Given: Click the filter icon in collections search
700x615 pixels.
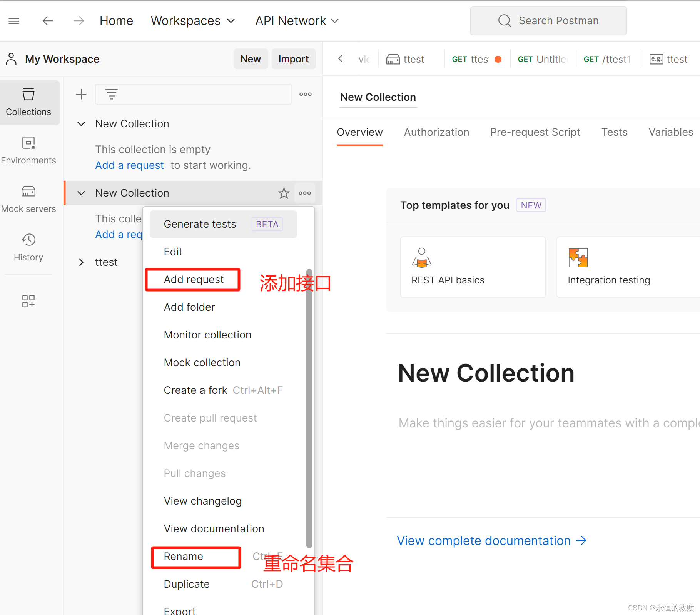Looking at the screenshot, I should coord(112,94).
